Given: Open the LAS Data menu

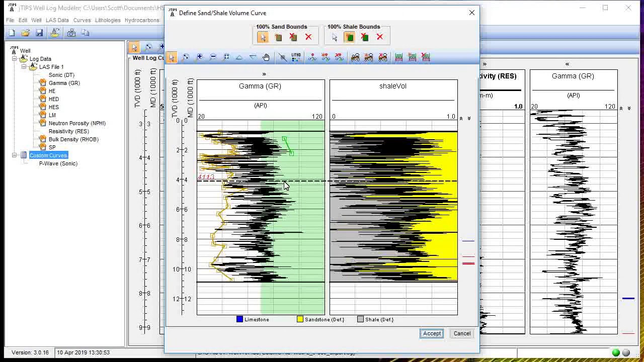Looking at the screenshot, I should [x=57, y=20].
